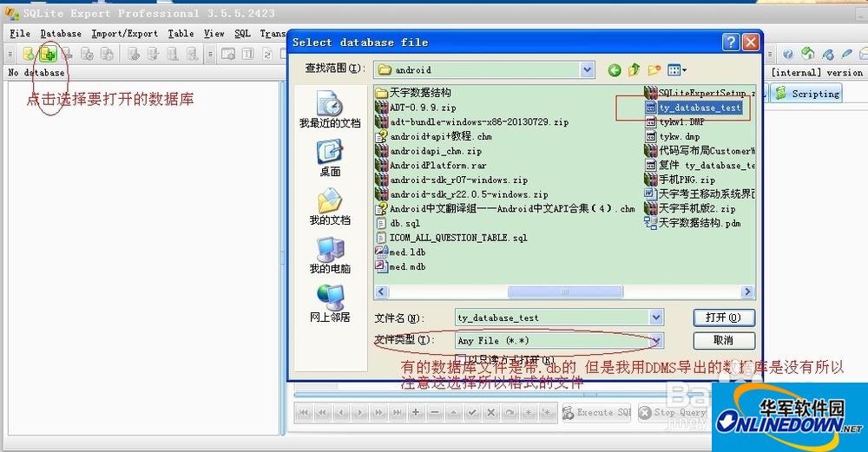Click the Help question-mark icon in the main toolbar
Viewport: 868px width, 452px height.
point(788,54)
